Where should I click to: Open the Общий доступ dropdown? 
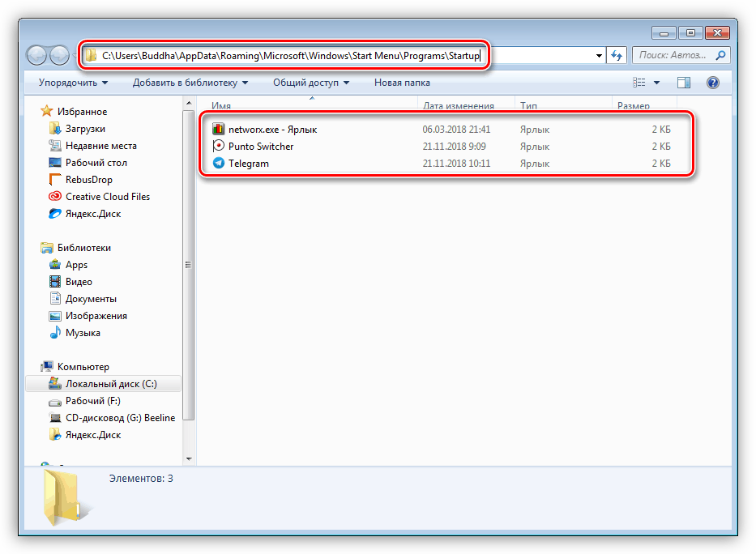pos(311,83)
